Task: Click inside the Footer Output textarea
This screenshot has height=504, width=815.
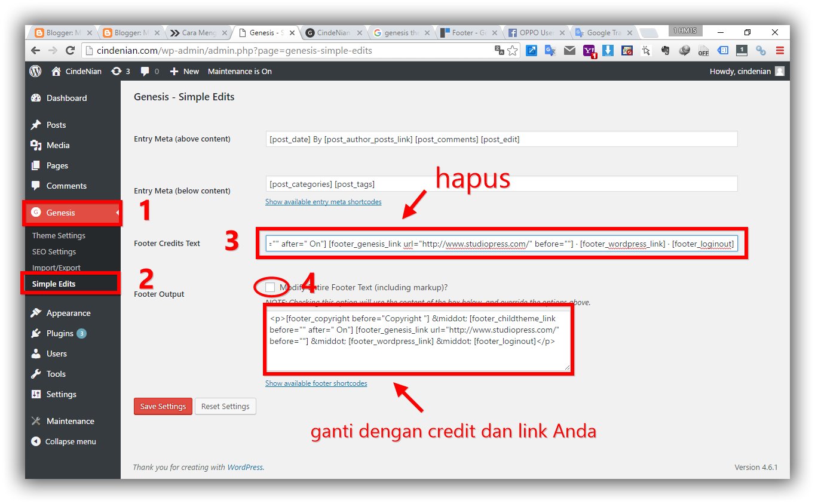Action: click(418, 340)
